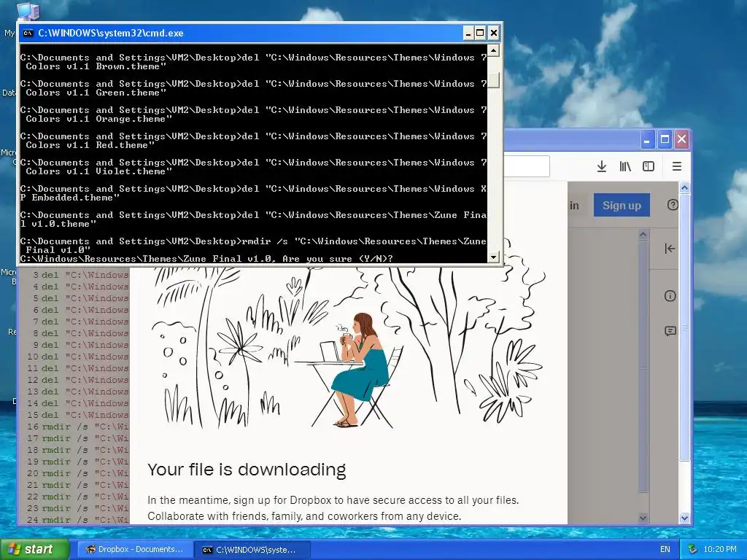This screenshot has height=560, width=747.
Task: Click line 16 rmdir in the file preview
Action: pyautogui.click(x=77, y=427)
